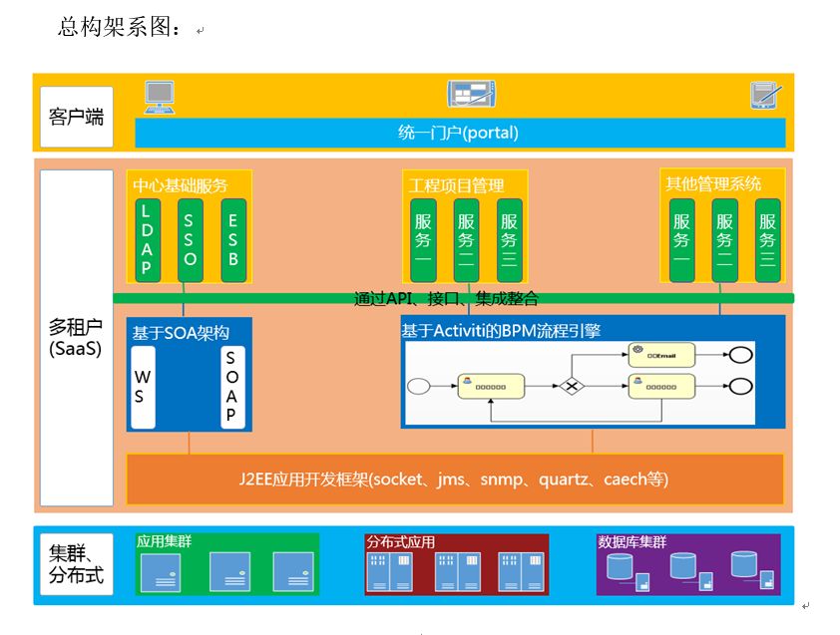Click the WS white box in SOA
840x635 pixels.
click(x=143, y=387)
